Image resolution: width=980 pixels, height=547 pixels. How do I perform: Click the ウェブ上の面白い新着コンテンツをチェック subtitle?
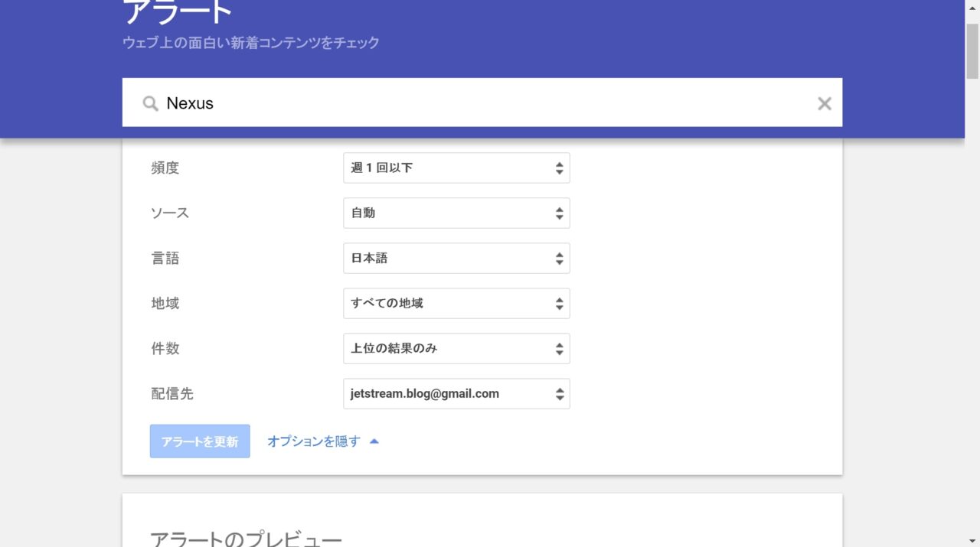[251, 43]
